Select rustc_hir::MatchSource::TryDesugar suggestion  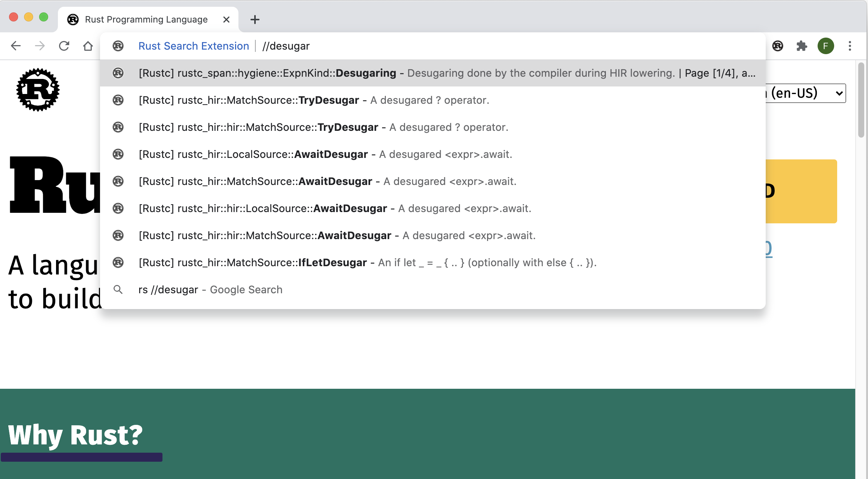tap(433, 100)
